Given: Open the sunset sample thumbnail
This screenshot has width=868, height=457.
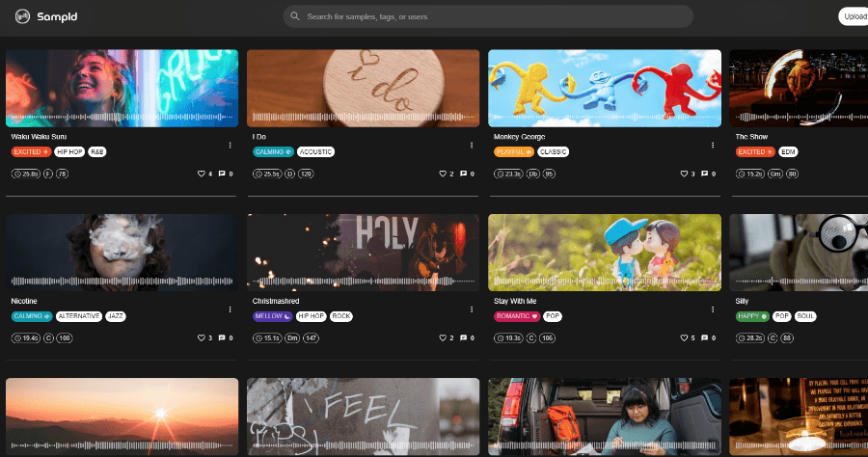Looking at the screenshot, I should tap(122, 417).
